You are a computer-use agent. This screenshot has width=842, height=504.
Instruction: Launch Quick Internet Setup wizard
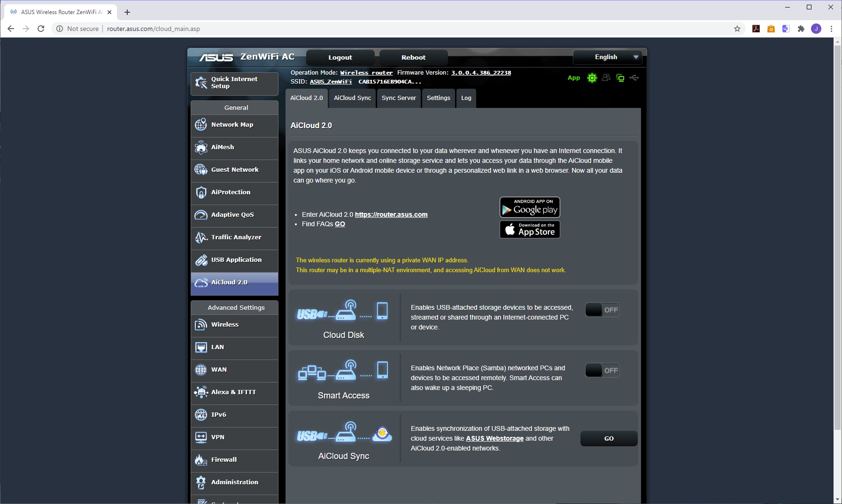234,83
